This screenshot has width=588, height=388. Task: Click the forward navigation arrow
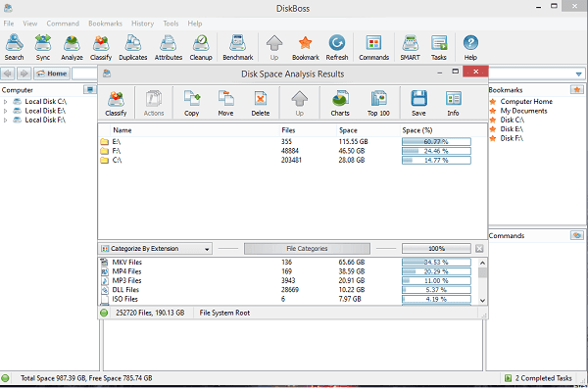pyautogui.click(x=24, y=73)
